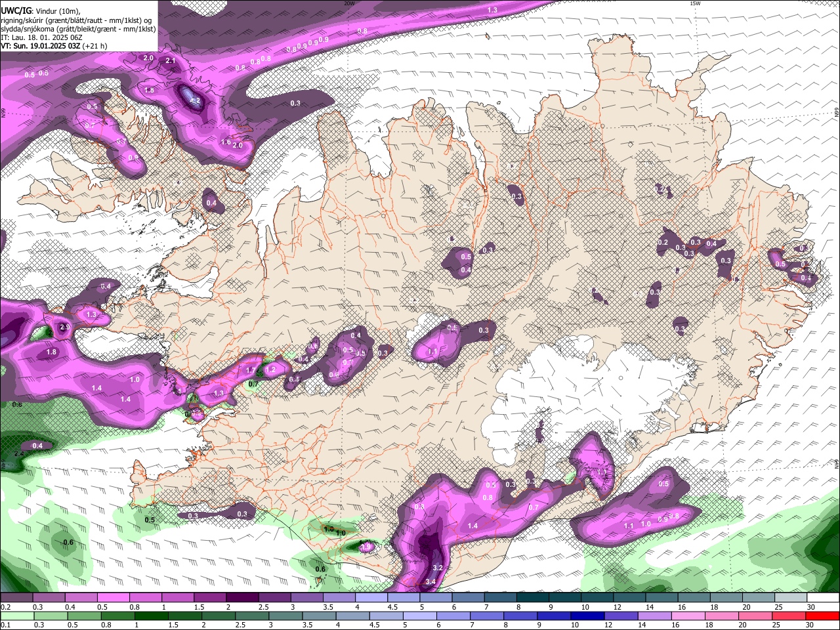Click the lightest green swatch starting the lower legend

(x=16, y=616)
